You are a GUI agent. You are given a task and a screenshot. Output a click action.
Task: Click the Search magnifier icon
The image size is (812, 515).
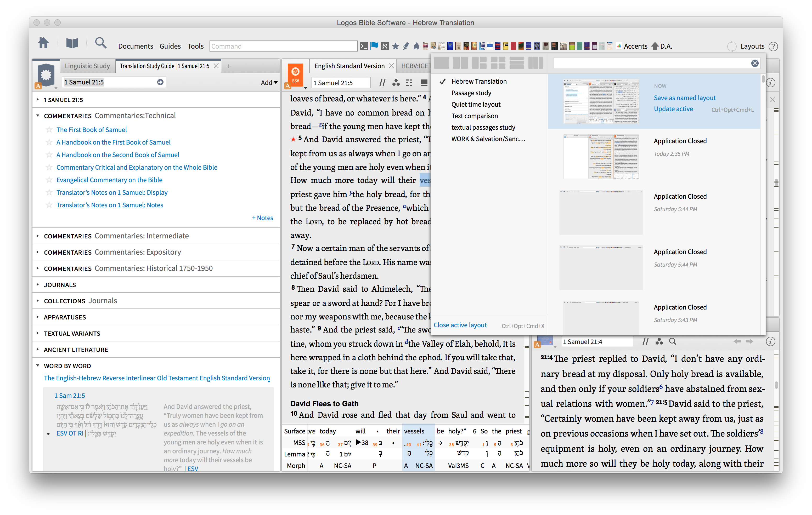pos(100,43)
